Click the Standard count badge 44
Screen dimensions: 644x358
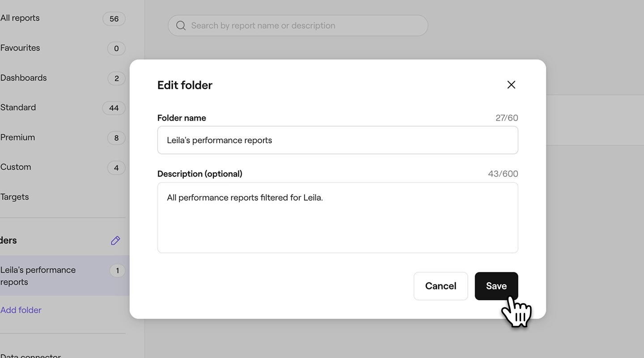click(x=114, y=108)
